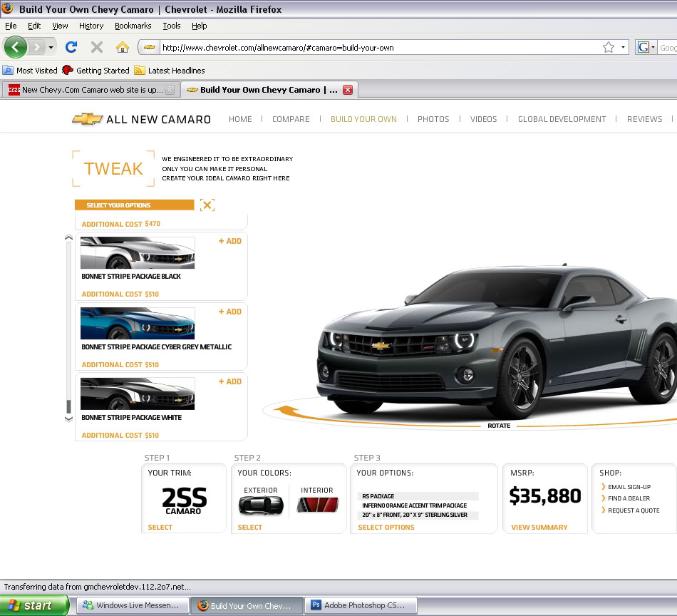Click the SELECT YOUR OPTIONS orange header
This screenshot has width=677, height=616.
(x=134, y=205)
